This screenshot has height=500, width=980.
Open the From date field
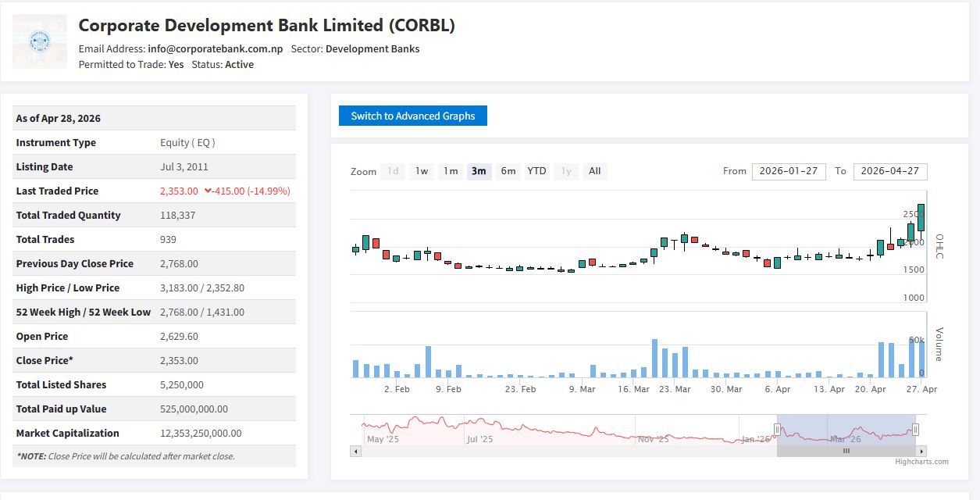click(x=788, y=171)
